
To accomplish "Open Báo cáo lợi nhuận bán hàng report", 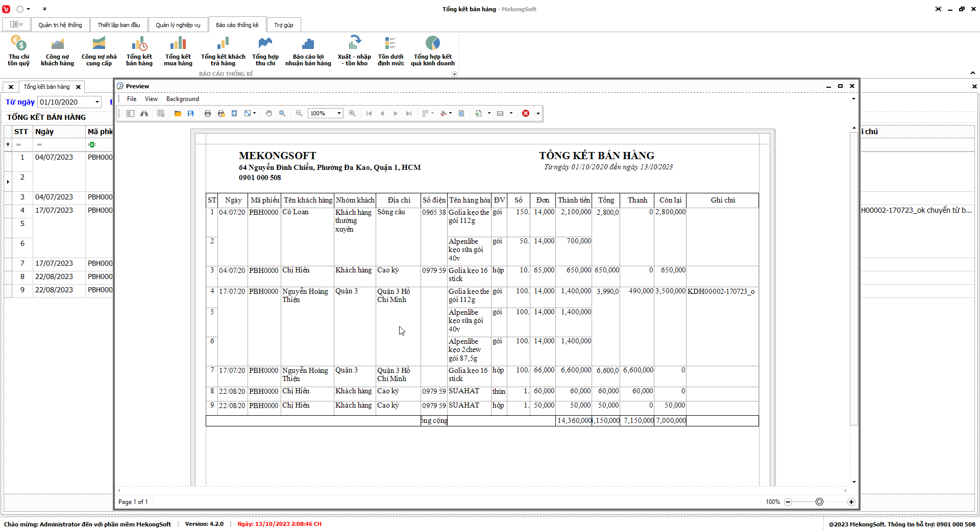I will pyautogui.click(x=308, y=51).
